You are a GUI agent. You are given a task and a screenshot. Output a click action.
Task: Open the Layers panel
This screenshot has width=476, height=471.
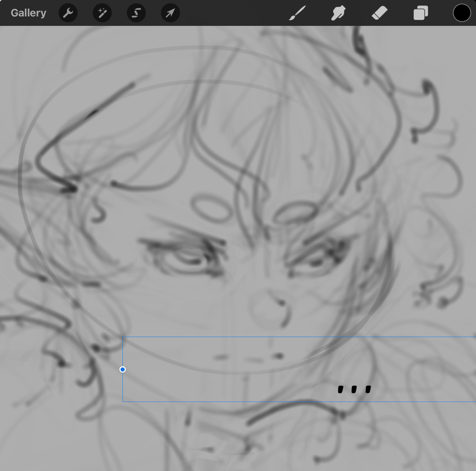click(421, 13)
